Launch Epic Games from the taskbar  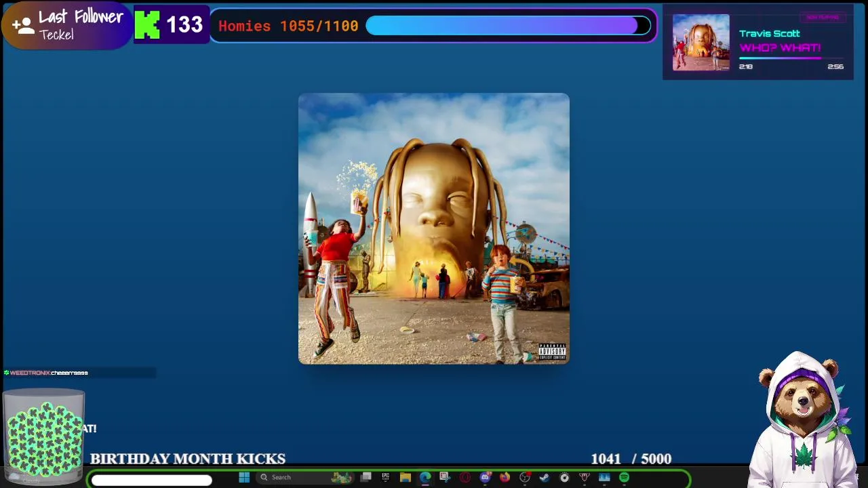coord(385,477)
